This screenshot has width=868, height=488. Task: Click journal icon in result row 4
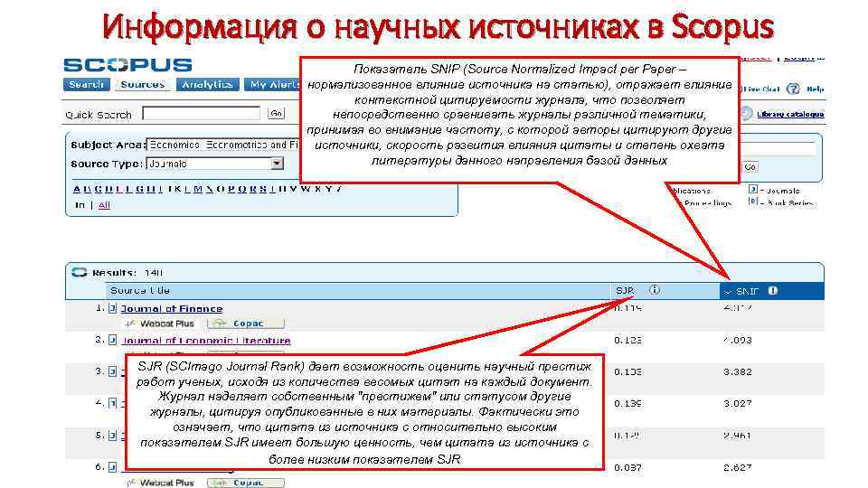pos(112,403)
